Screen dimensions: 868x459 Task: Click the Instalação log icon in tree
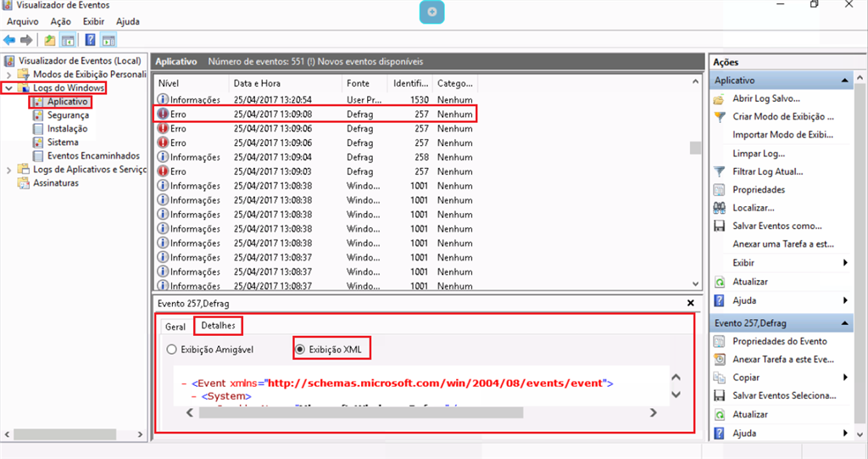37,129
